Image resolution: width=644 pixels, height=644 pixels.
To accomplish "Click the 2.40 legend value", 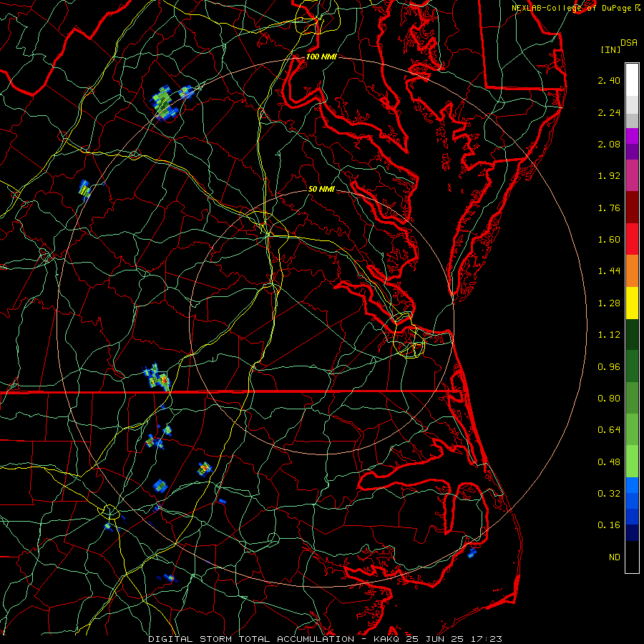I will click(x=609, y=80).
